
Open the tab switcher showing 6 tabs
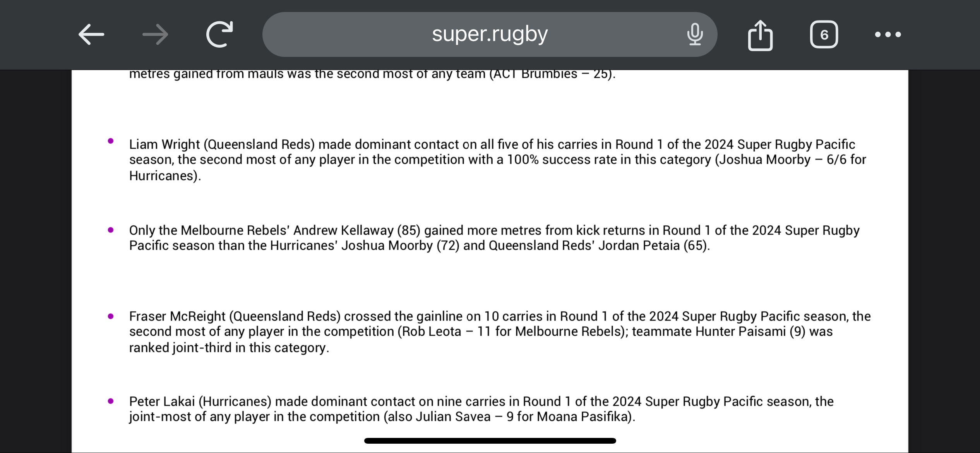[824, 34]
